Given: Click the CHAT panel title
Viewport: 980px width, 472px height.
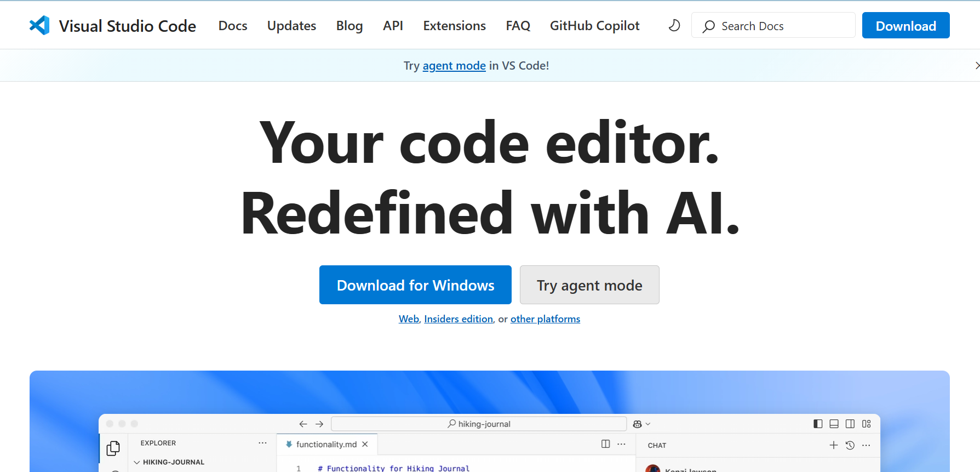Looking at the screenshot, I should [657, 446].
